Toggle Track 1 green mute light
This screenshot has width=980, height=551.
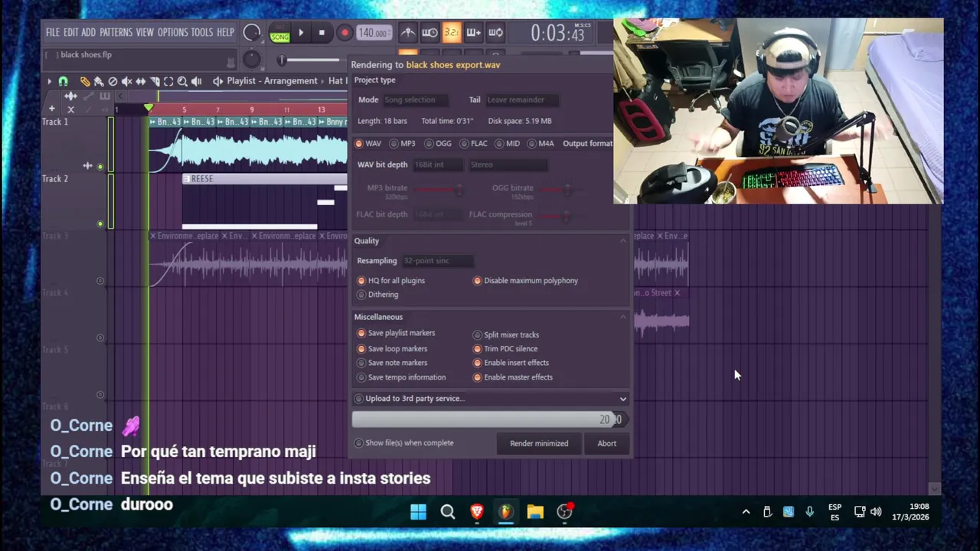click(x=100, y=167)
